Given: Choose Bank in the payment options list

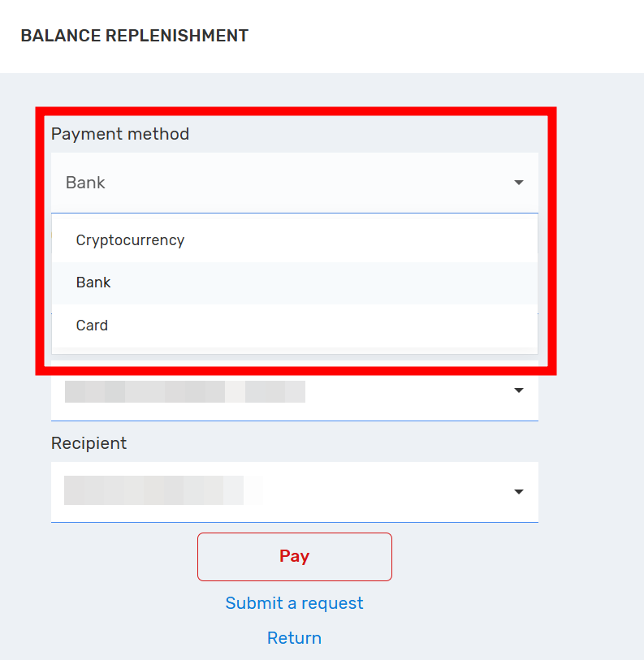Looking at the screenshot, I should pyautogui.click(x=93, y=283).
